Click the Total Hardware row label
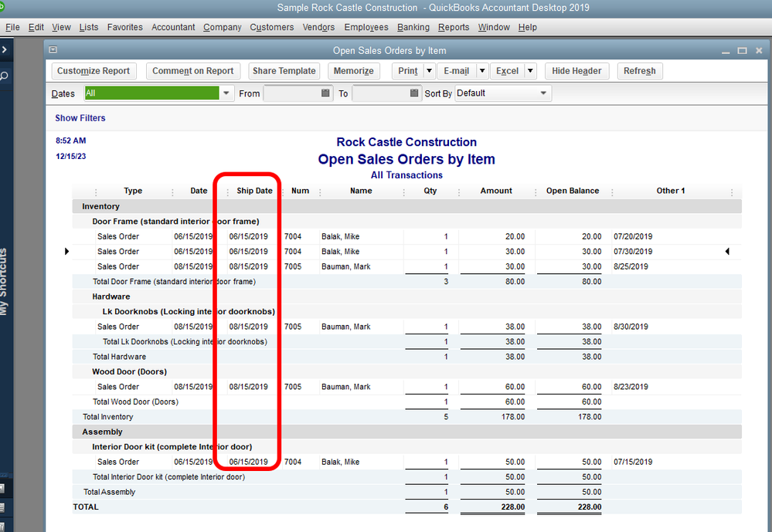Screen dimensions: 772x532 coord(119,357)
